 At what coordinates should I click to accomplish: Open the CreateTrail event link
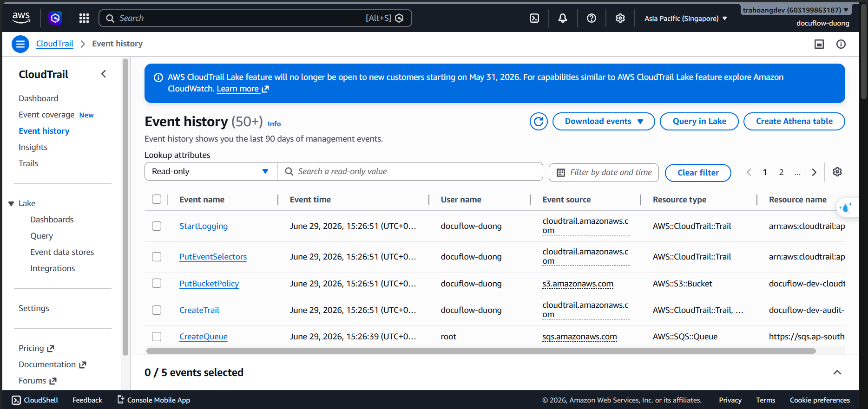pyautogui.click(x=199, y=310)
